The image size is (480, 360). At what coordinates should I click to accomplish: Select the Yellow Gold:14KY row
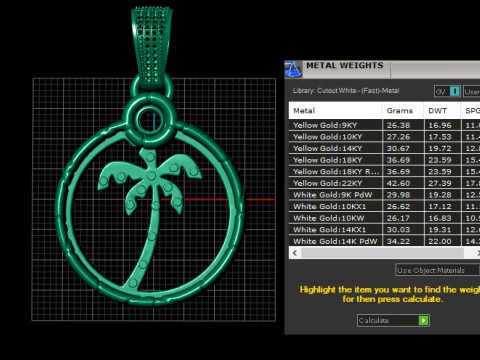point(384,149)
